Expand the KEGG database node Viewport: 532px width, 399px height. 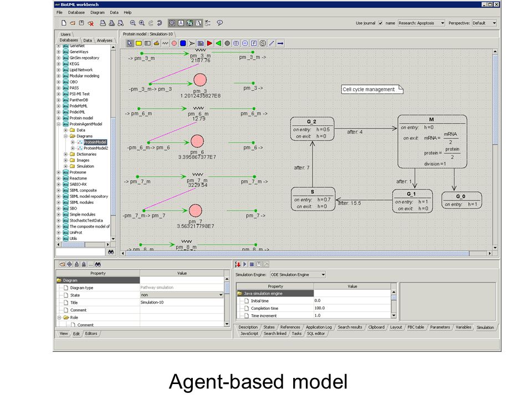[x=59, y=64]
